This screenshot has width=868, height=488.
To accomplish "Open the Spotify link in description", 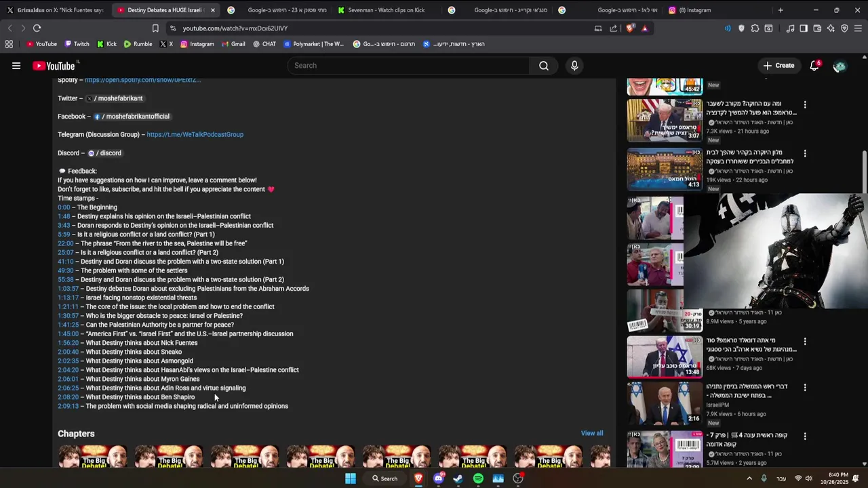I will [142, 80].
